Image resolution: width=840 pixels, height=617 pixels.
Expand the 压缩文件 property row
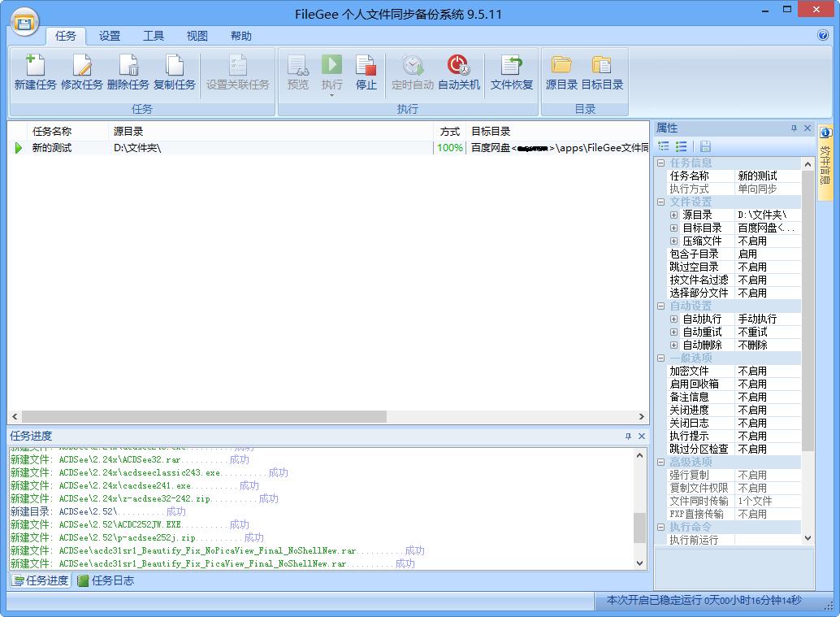point(674,241)
